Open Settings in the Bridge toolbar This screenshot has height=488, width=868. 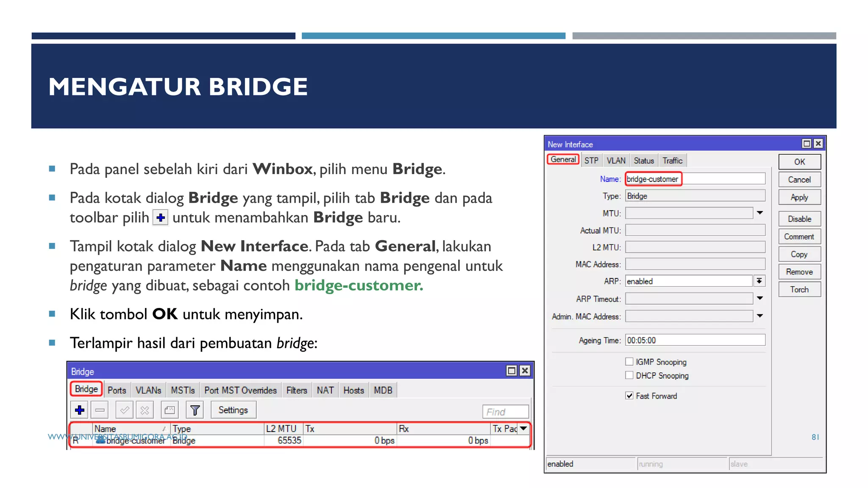(x=233, y=410)
